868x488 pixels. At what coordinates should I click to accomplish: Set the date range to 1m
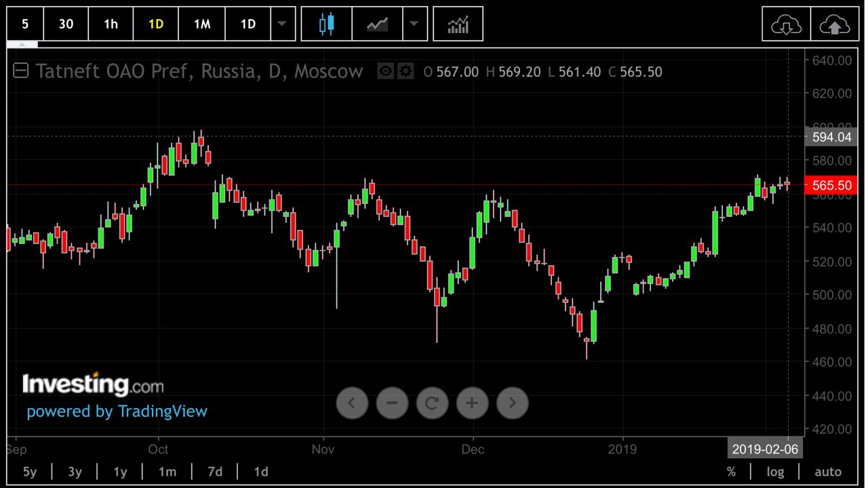(167, 472)
